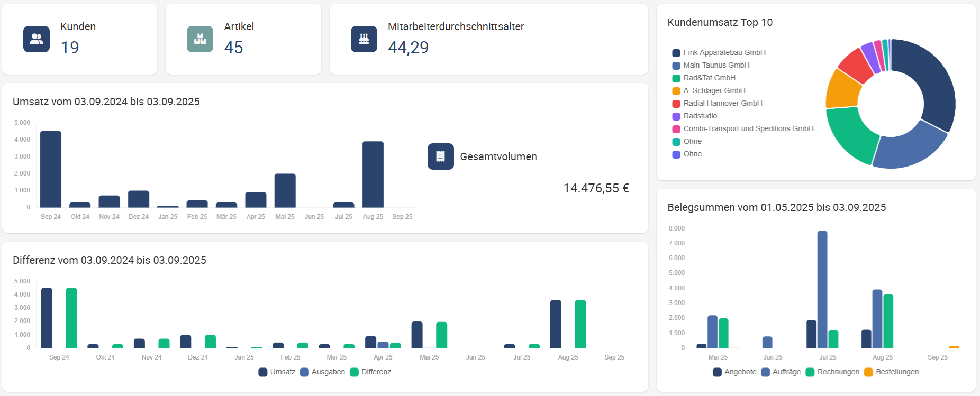Toggle Umsatz series in Differenz legend
Viewport: 980px width, 396px height.
pyautogui.click(x=277, y=372)
